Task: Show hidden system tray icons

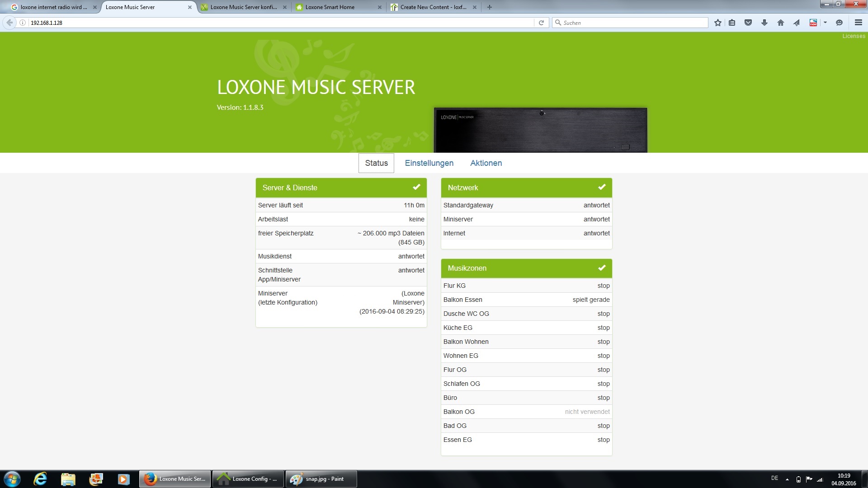Action: pyautogui.click(x=787, y=479)
